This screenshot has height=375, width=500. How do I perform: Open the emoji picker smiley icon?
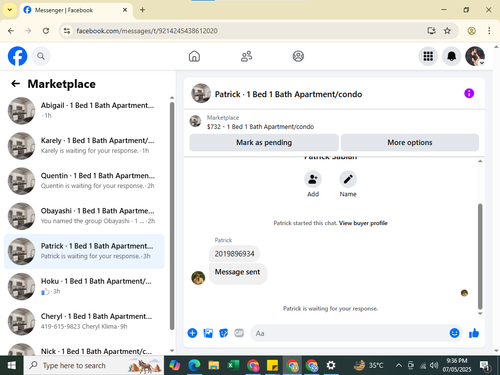[454, 333]
